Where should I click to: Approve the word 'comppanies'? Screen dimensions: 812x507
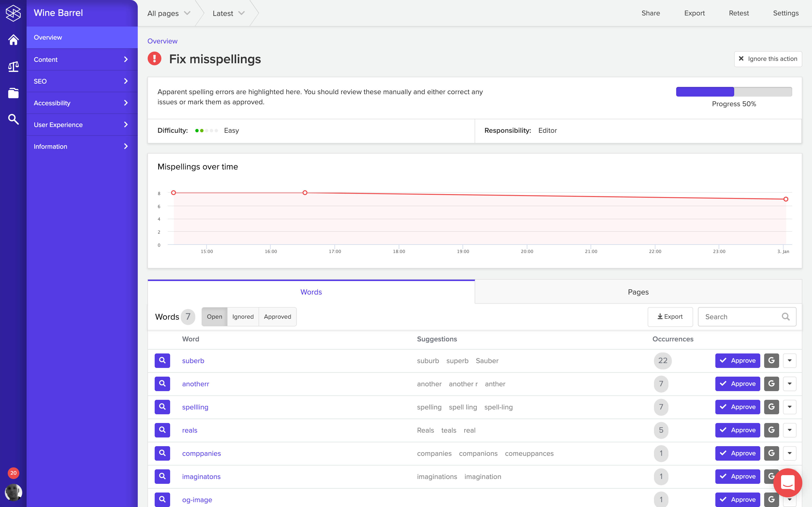(x=738, y=453)
